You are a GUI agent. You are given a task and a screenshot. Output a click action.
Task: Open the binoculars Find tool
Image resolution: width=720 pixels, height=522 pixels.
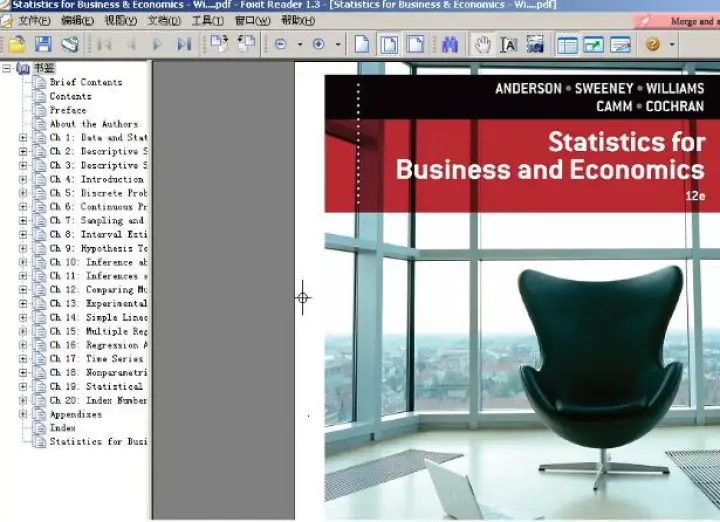pyautogui.click(x=450, y=45)
